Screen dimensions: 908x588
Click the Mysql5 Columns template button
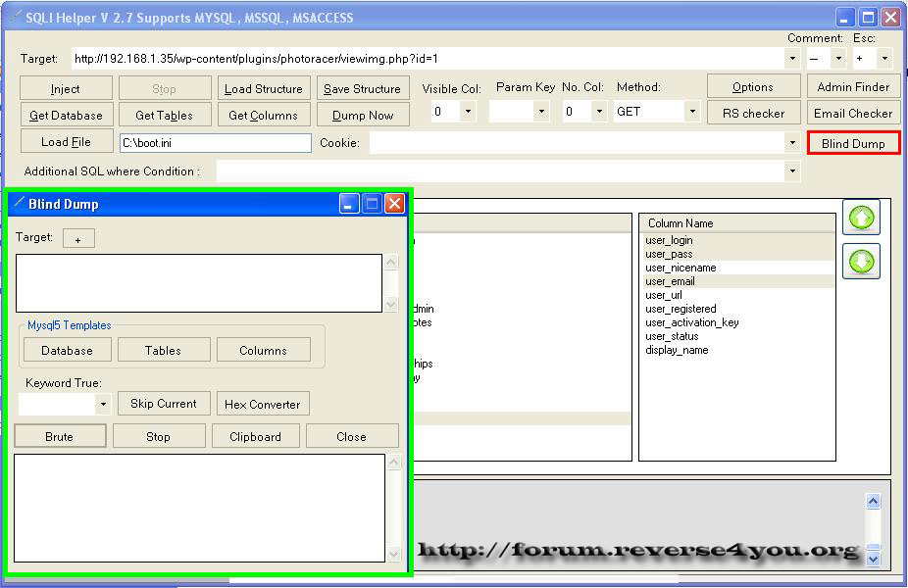(264, 350)
